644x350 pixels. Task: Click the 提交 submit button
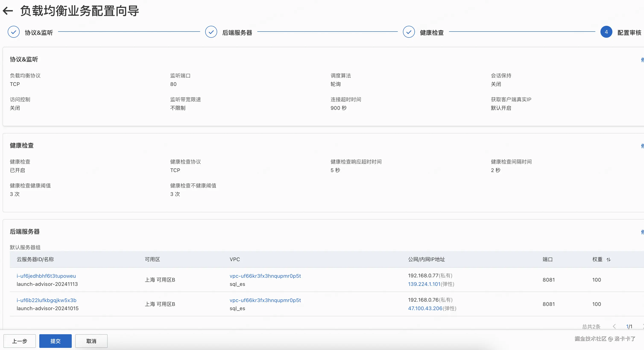55,341
